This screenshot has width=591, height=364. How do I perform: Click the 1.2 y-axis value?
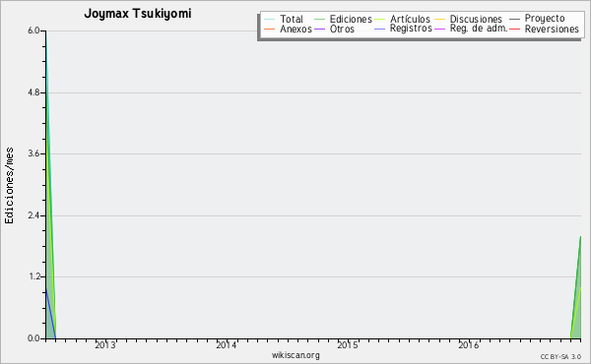tap(33, 276)
